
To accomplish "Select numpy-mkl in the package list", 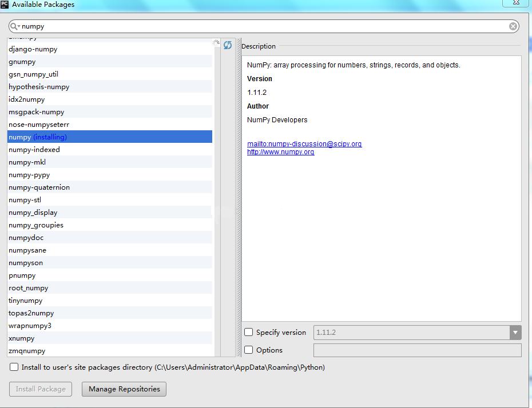I will pos(27,162).
